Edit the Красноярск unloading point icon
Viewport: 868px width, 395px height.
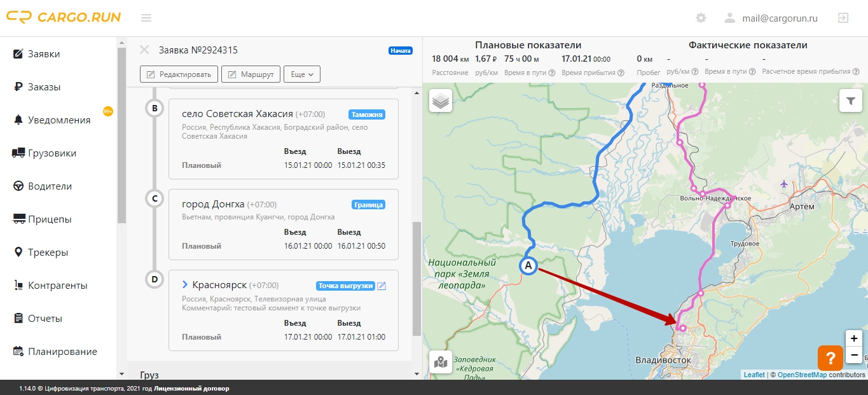pyautogui.click(x=382, y=286)
